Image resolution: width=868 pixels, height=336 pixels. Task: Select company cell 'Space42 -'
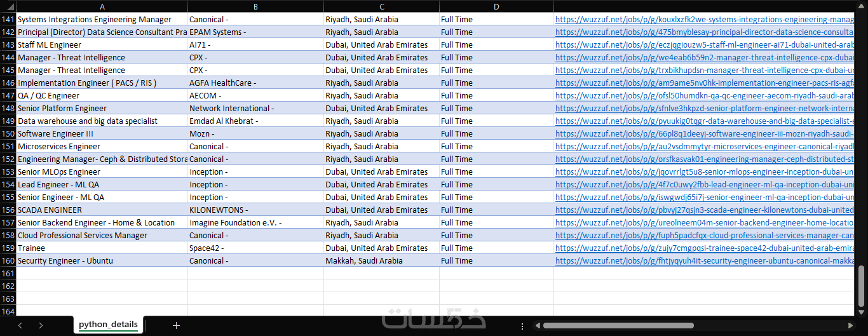pyautogui.click(x=256, y=248)
